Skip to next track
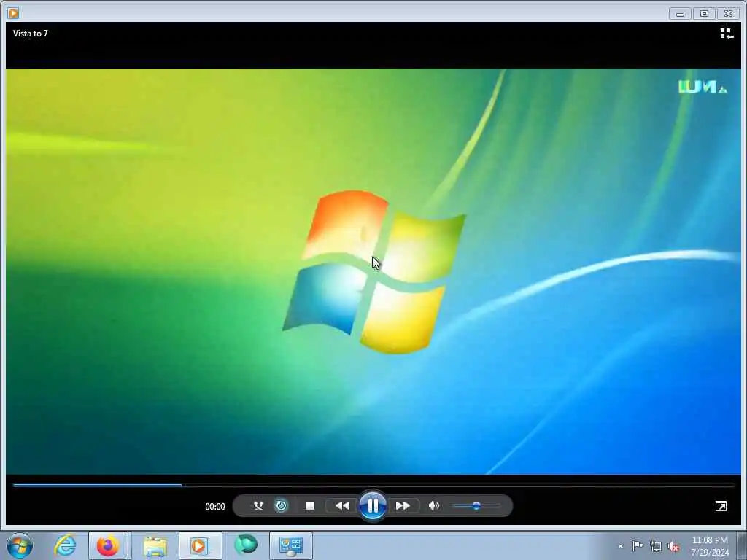 [x=403, y=506]
